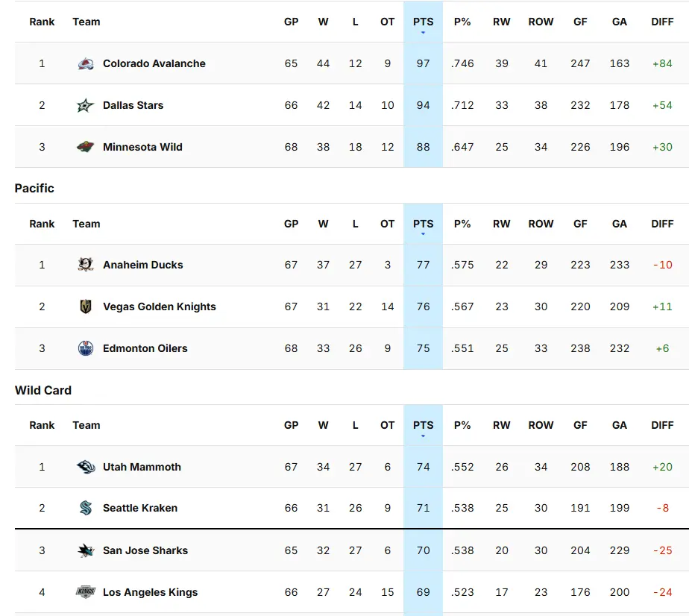
Task: Sort Pacific table by DIFF column
Action: click(661, 224)
